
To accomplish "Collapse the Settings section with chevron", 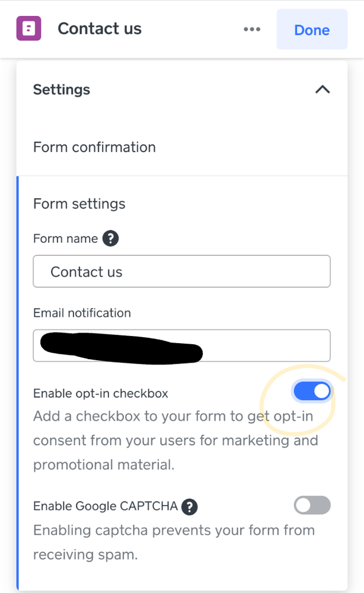I will coord(322,90).
